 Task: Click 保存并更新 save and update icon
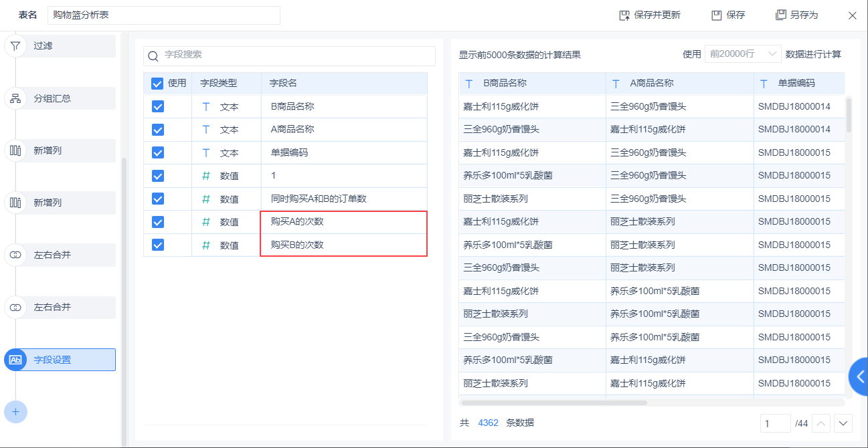click(624, 15)
